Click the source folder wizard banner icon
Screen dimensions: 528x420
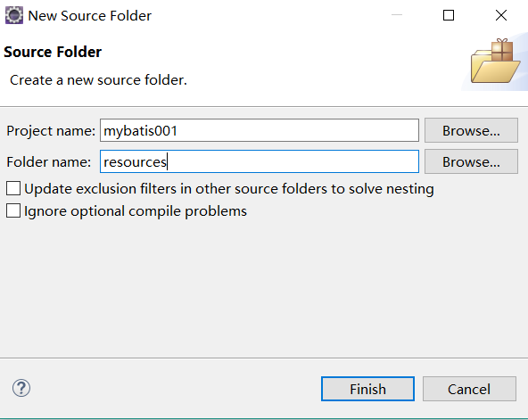click(495, 62)
